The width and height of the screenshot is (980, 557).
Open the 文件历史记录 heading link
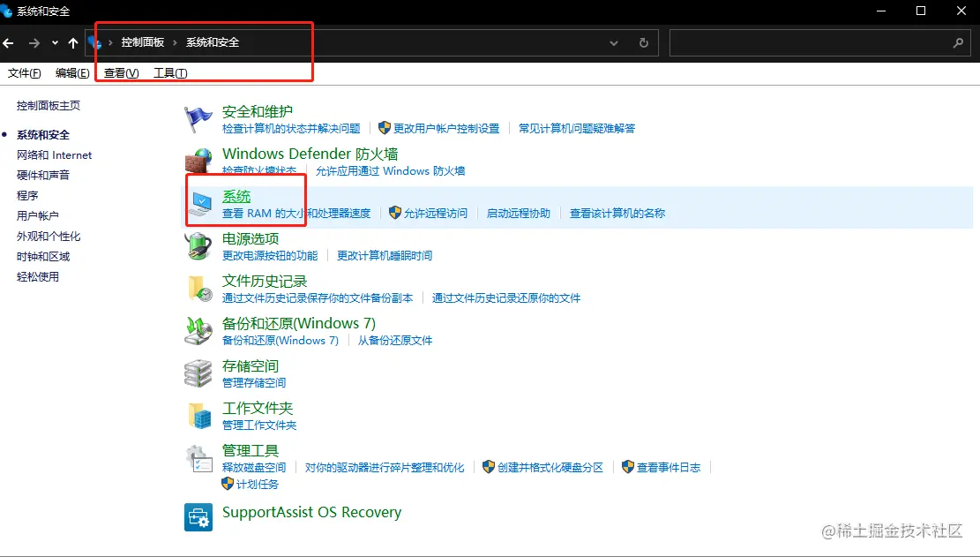point(265,282)
